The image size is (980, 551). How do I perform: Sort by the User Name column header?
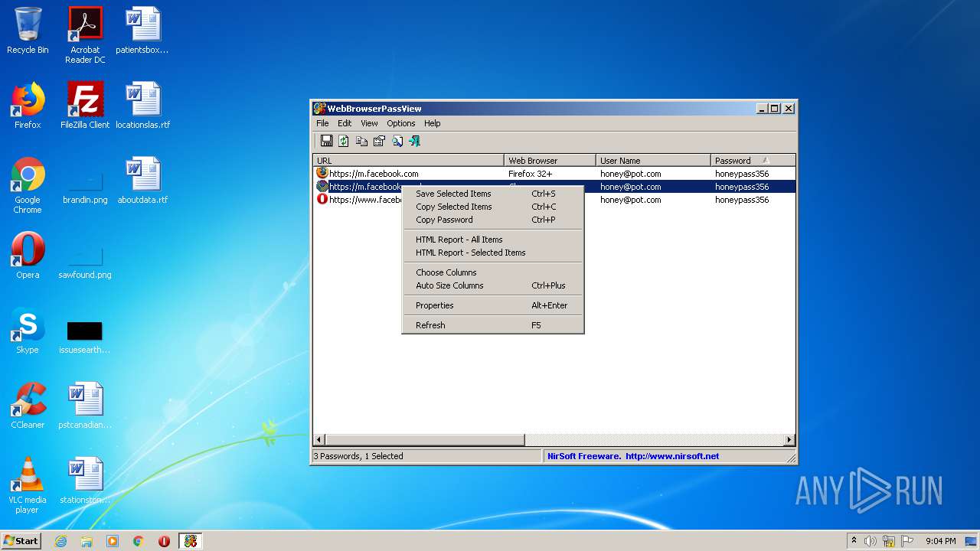pos(654,161)
